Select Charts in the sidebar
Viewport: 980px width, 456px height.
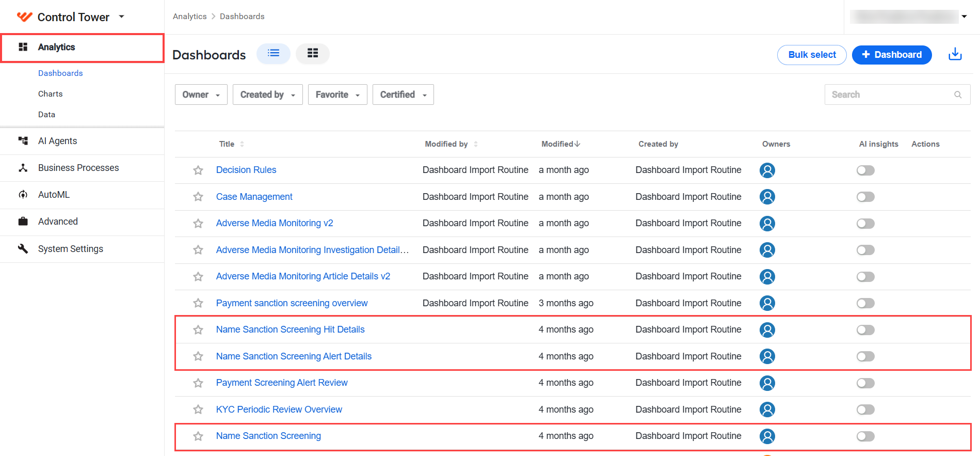pos(51,94)
